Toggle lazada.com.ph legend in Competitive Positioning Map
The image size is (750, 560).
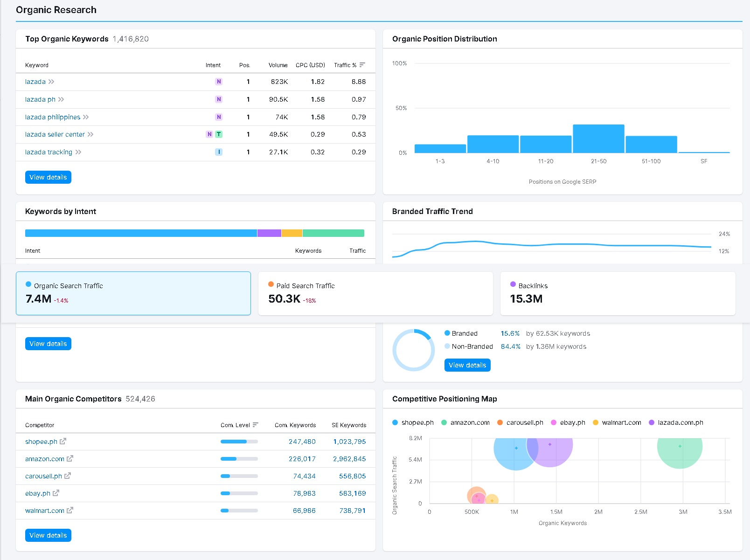click(x=676, y=422)
